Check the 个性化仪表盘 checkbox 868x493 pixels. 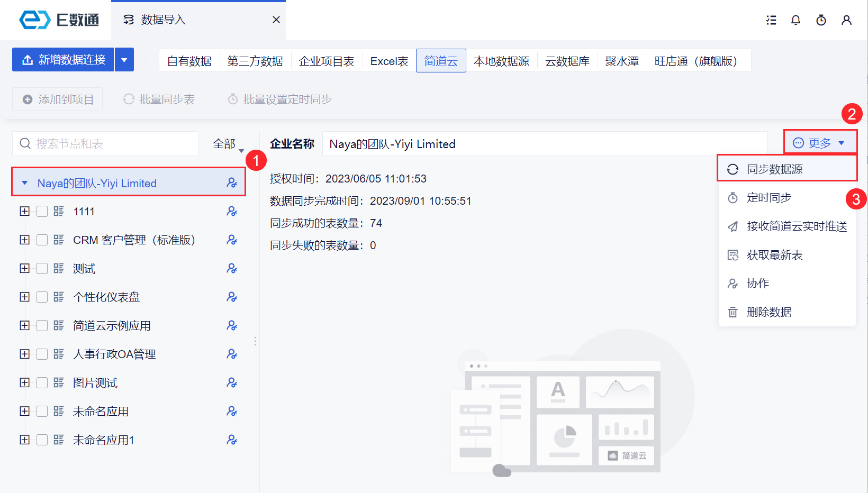[42, 297]
